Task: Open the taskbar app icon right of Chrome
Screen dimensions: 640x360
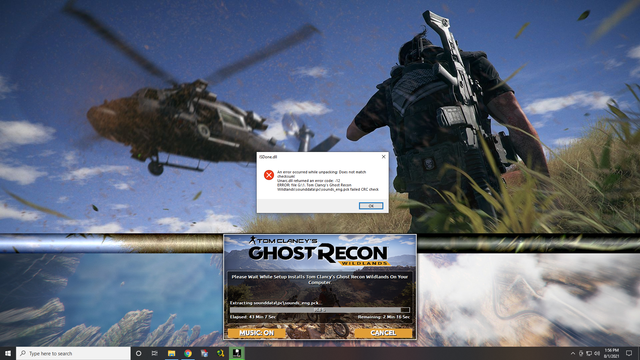Action: 204,353
